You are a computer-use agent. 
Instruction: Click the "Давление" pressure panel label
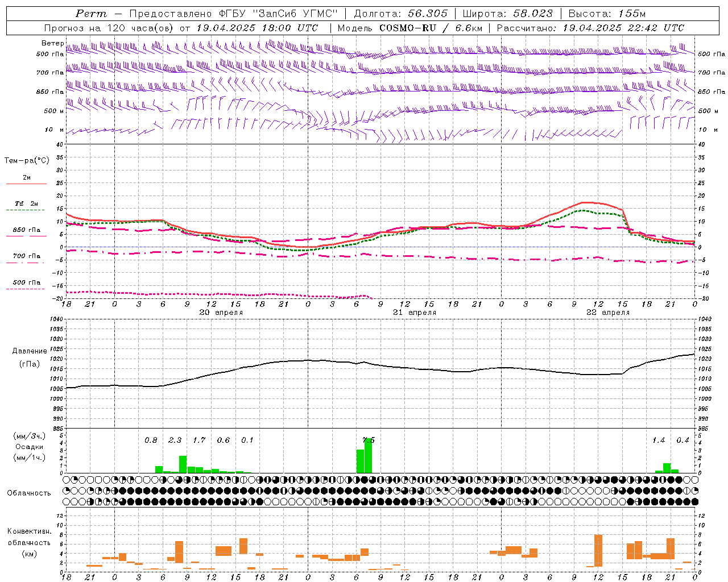pos(30,351)
